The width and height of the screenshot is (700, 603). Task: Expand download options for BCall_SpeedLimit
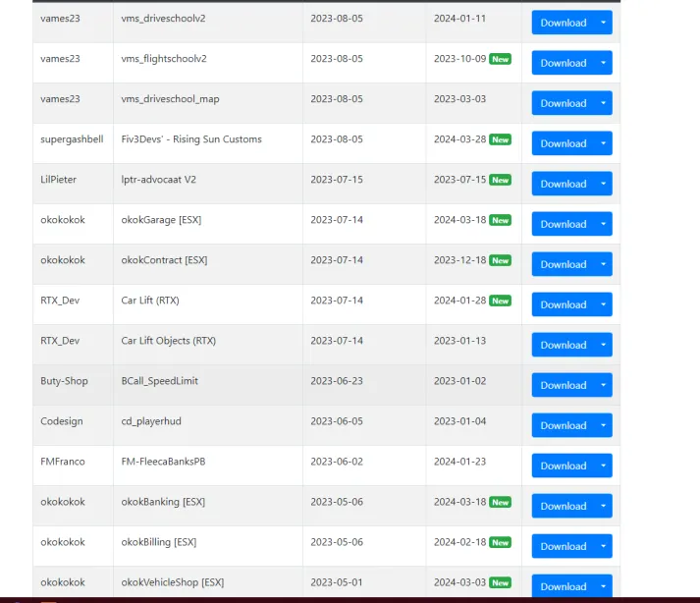[x=603, y=385]
